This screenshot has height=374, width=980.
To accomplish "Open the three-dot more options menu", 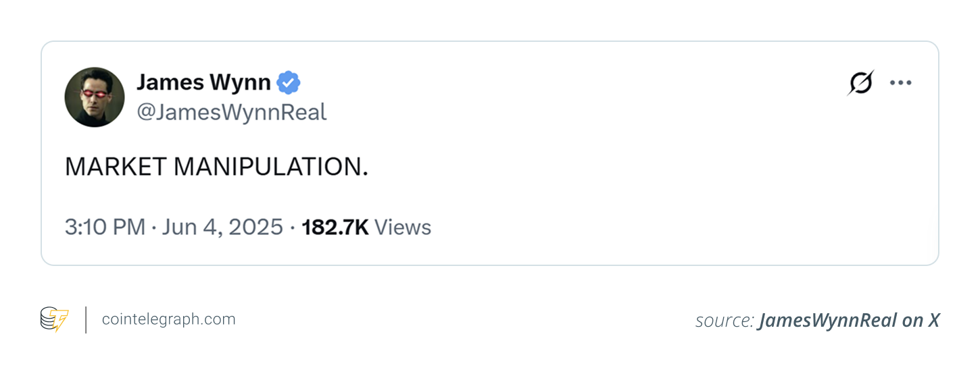I will (900, 82).
